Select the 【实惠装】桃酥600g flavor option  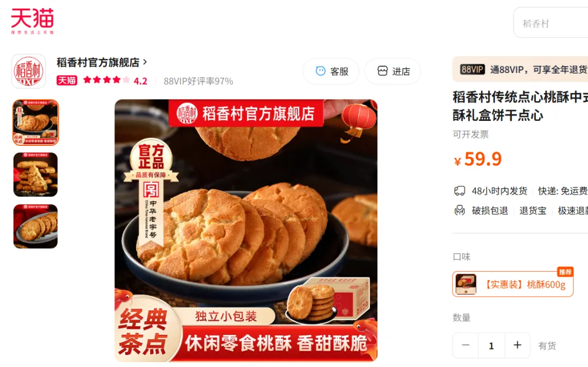click(513, 284)
